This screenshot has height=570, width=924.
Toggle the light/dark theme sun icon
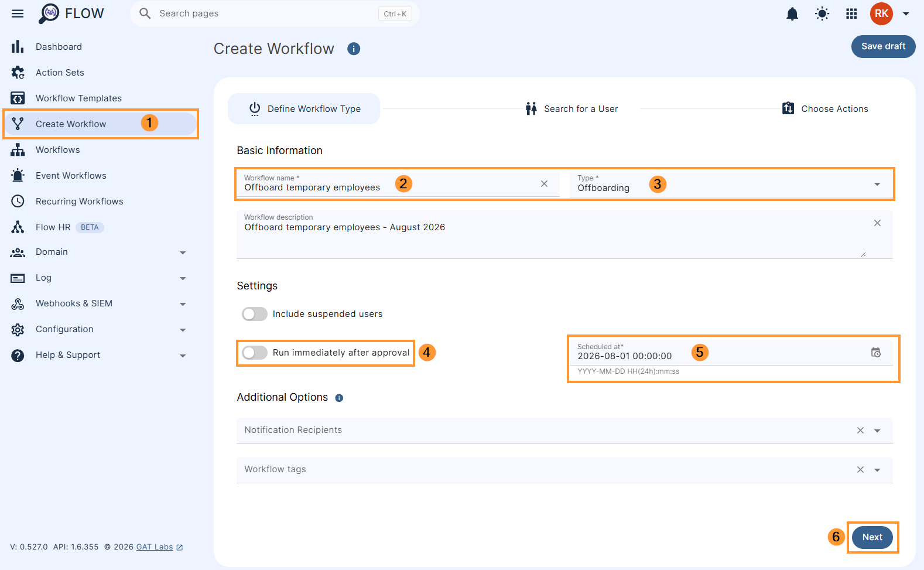coord(822,13)
